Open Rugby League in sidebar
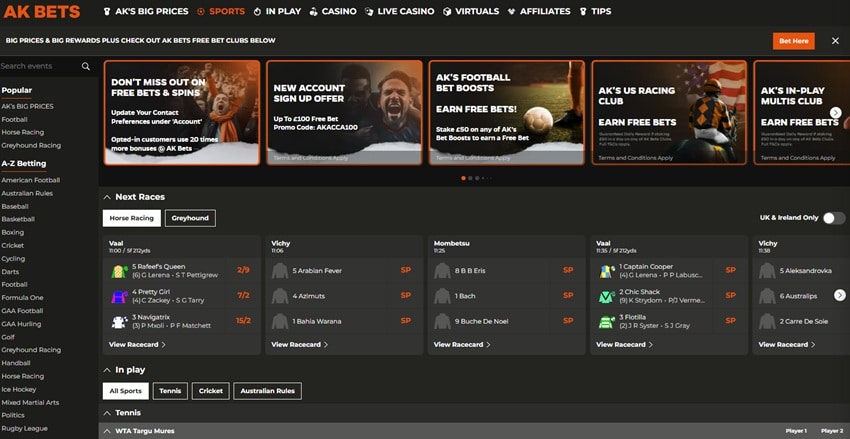This screenshot has width=850, height=439. (24, 429)
